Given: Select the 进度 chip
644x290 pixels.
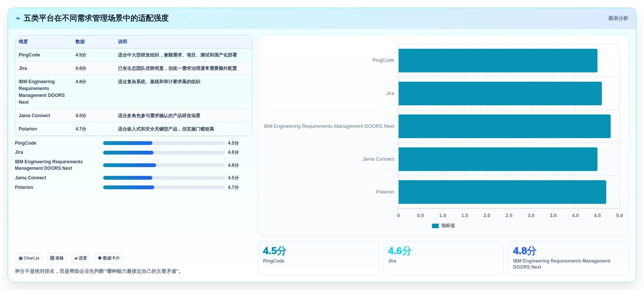Looking at the screenshot, I should coord(81,258).
